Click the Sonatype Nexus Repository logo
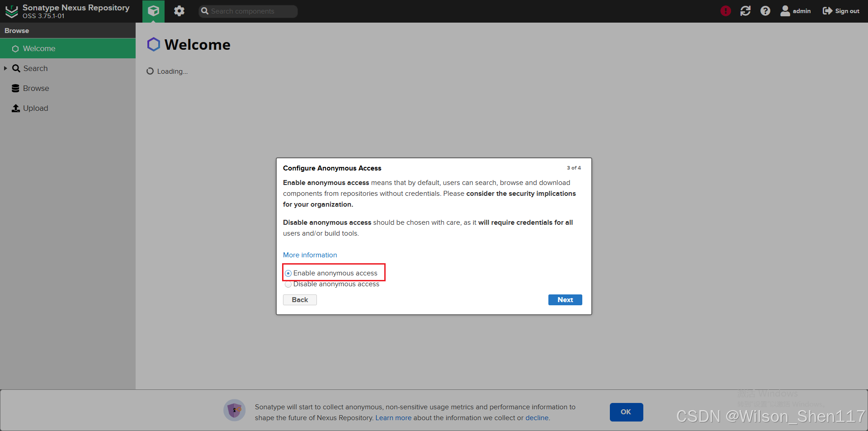The height and width of the screenshot is (431, 868). [x=11, y=11]
